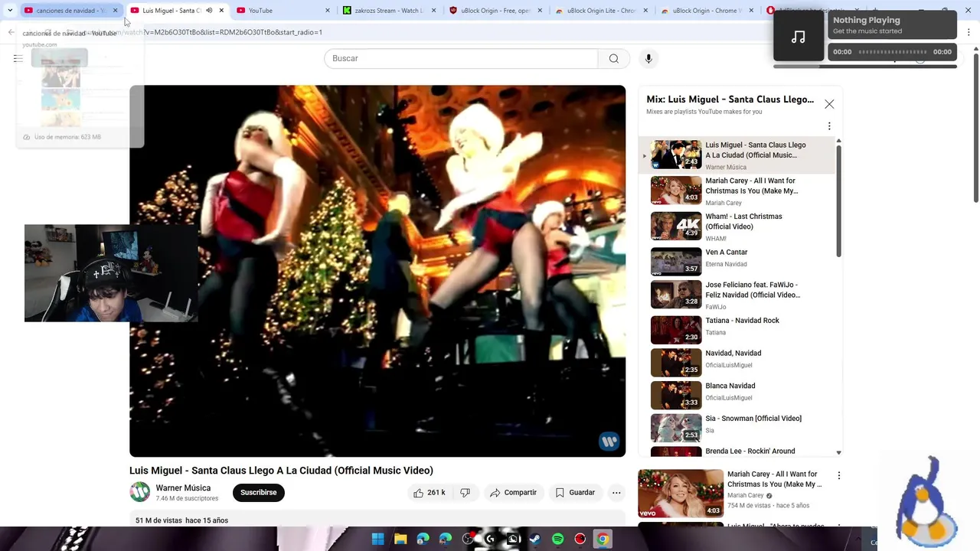Open options for Mariah Carey recommended video
The width and height of the screenshot is (980, 551).
tap(839, 475)
